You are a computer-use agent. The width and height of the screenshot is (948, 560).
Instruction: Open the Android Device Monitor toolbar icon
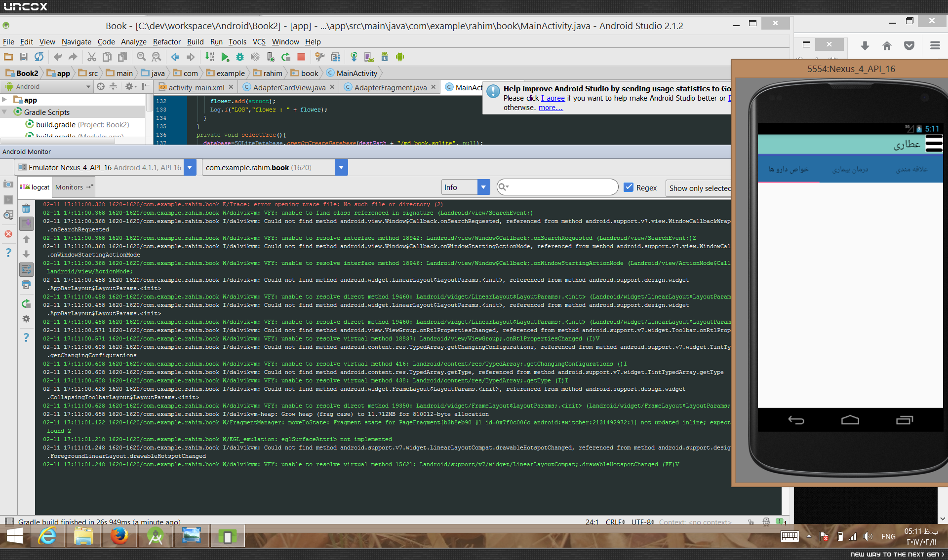coord(400,57)
